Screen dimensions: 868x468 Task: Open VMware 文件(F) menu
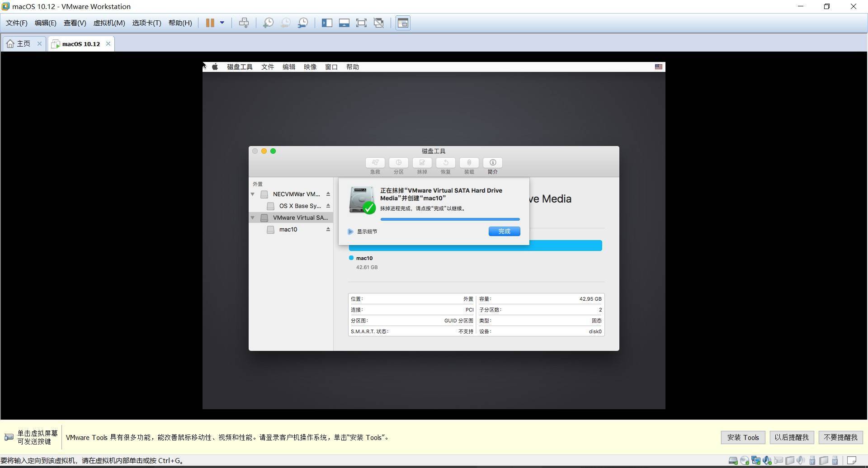click(16, 23)
